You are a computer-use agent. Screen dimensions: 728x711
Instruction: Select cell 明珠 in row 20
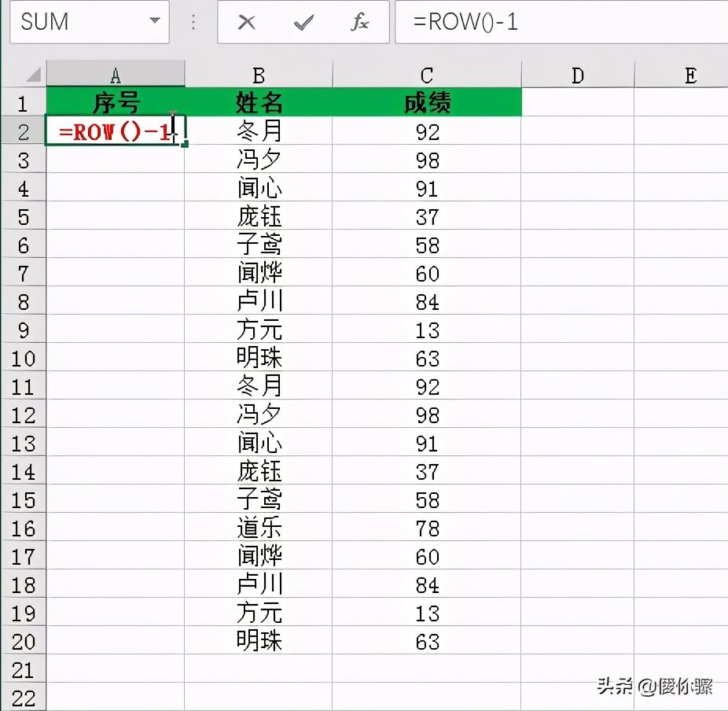click(x=259, y=641)
